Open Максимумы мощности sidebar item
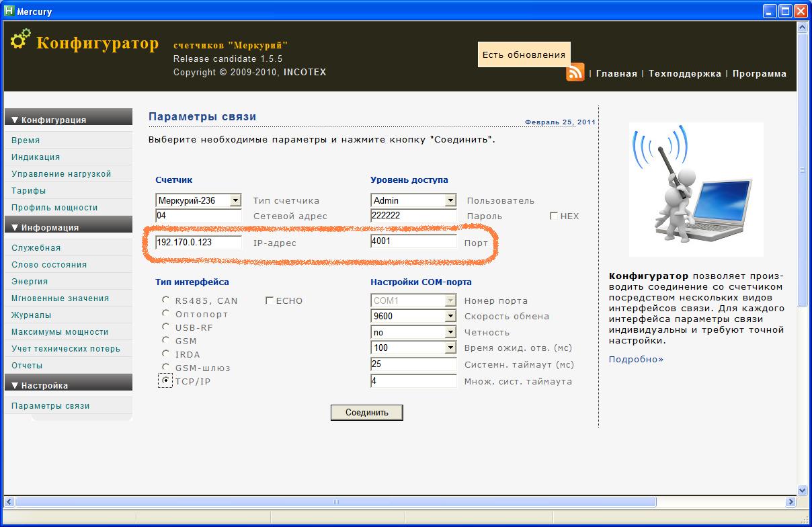This screenshot has height=527, width=812. pyautogui.click(x=60, y=332)
